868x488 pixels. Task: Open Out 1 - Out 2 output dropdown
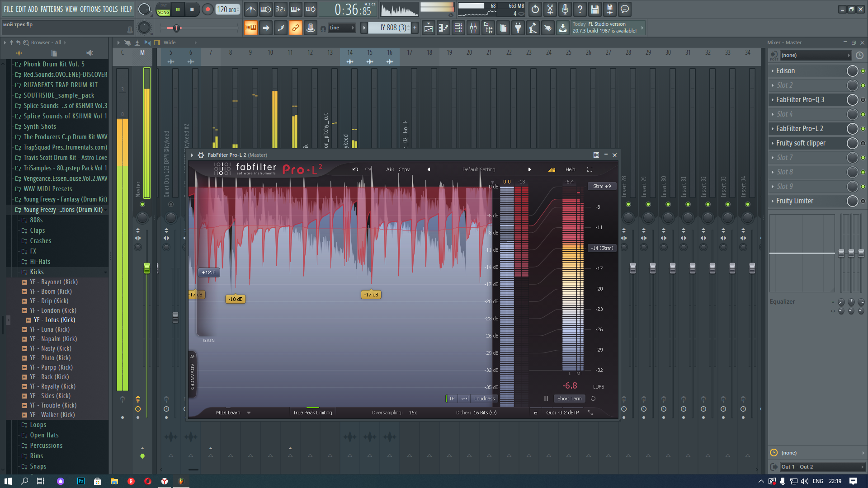(x=821, y=467)
